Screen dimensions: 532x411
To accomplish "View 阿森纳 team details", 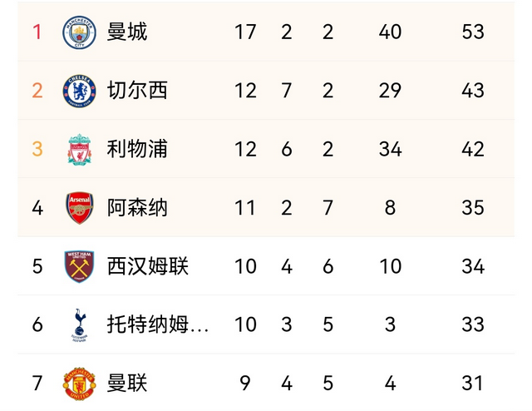I will point(137,207).
